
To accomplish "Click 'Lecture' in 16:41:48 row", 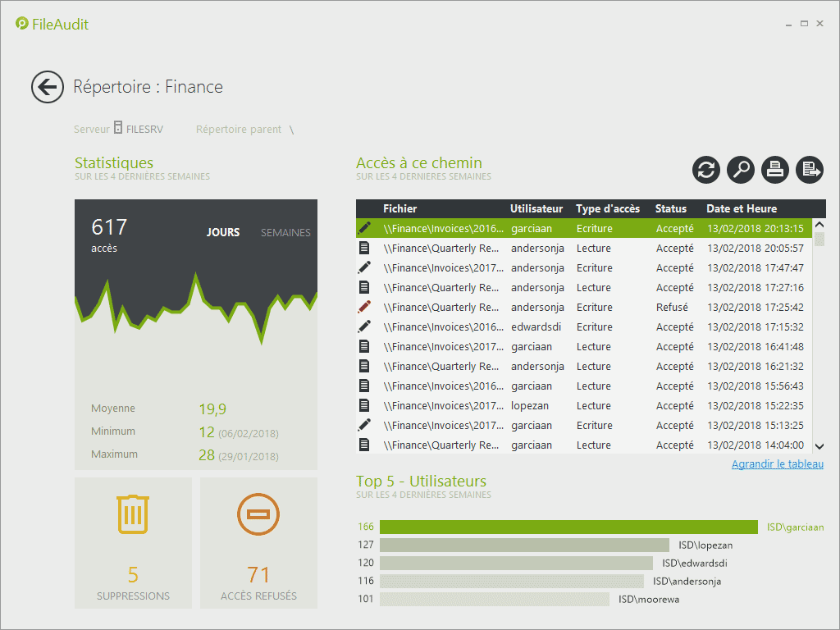I will 593,347.
